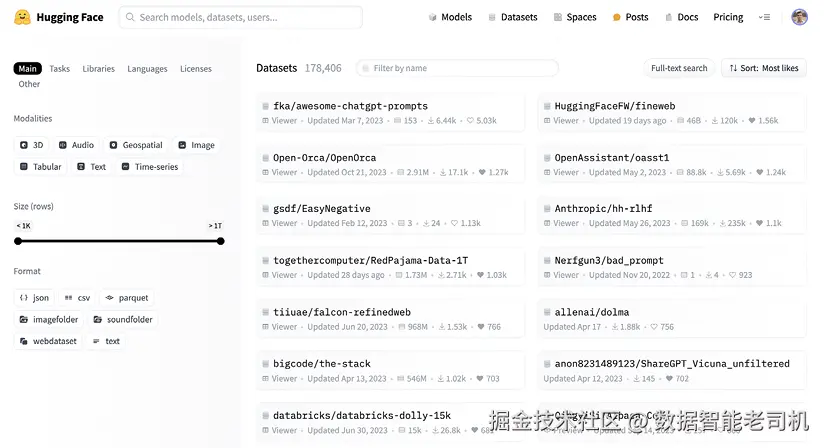This screenshot has height=448, width=824.
Task: Click the soundfolder format icon
Action: pos(98,319)
